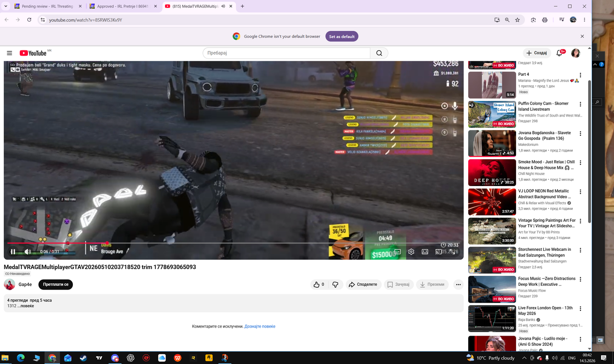614x364 pixels.
Task: Follow the Дознајте повеќе link
Action: 260,327
